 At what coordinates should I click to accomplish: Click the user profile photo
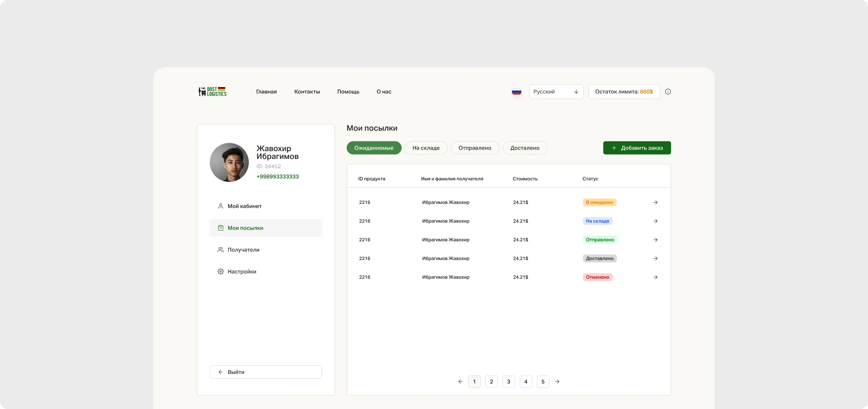(229, 162)
